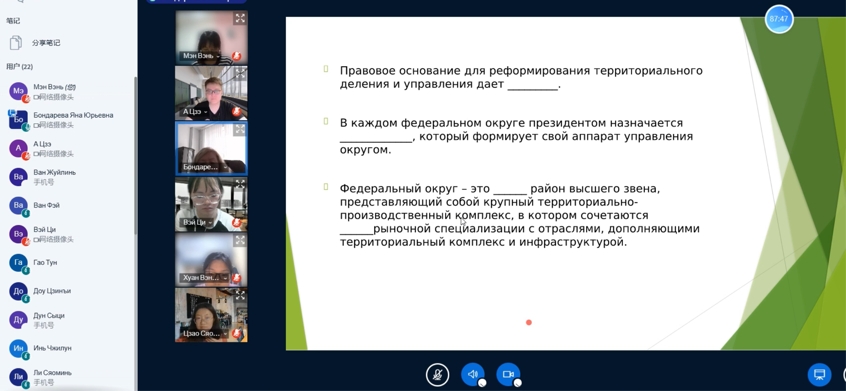Expand А Цзэ webcam to fullscreen

tap(240, 73)
